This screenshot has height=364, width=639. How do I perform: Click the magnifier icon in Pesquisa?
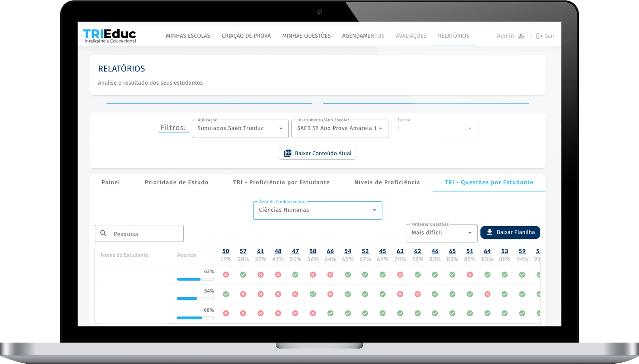(x=103, y=234)
